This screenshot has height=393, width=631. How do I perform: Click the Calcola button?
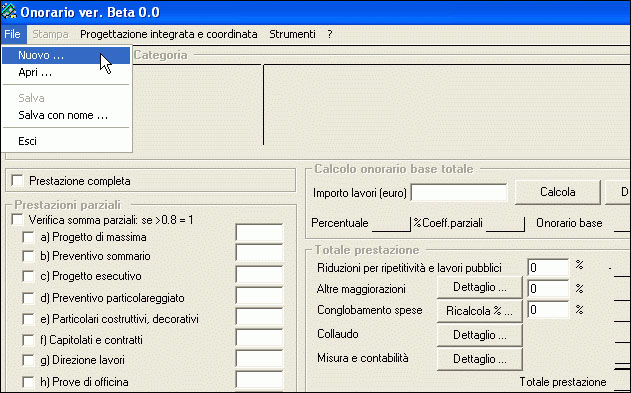point(558,192)
